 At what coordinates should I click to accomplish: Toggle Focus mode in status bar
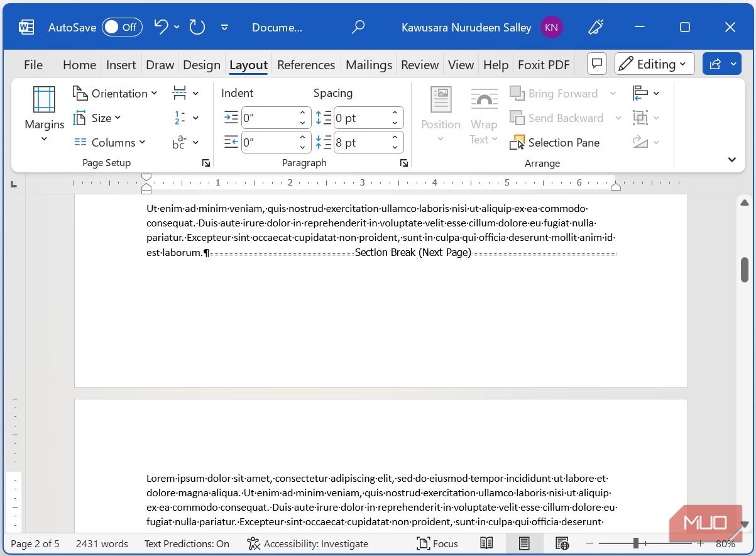click(x=437, y=543)
